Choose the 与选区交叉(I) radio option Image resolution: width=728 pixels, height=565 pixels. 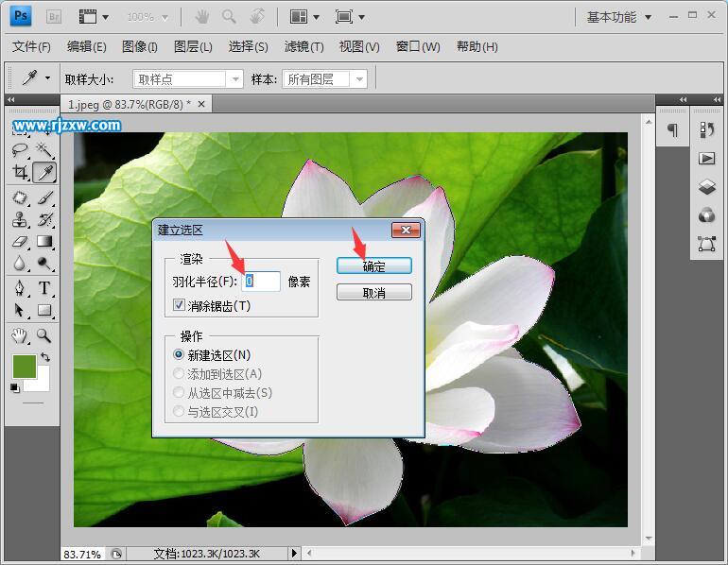pos(179,411)
